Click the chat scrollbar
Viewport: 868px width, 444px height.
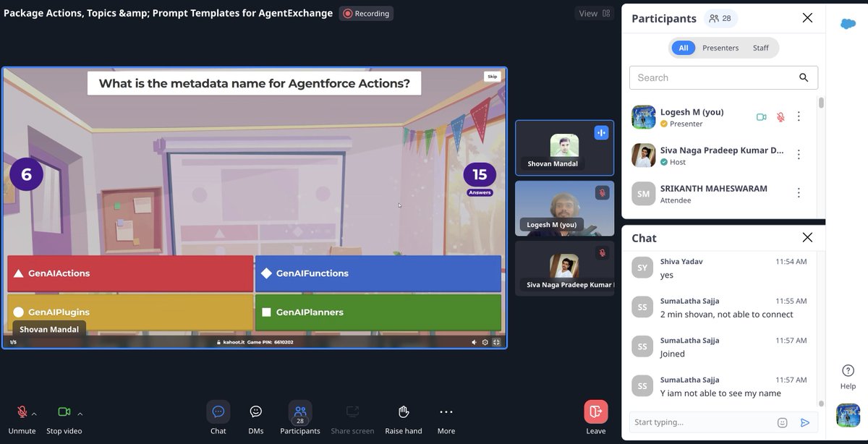coord(821,404)
